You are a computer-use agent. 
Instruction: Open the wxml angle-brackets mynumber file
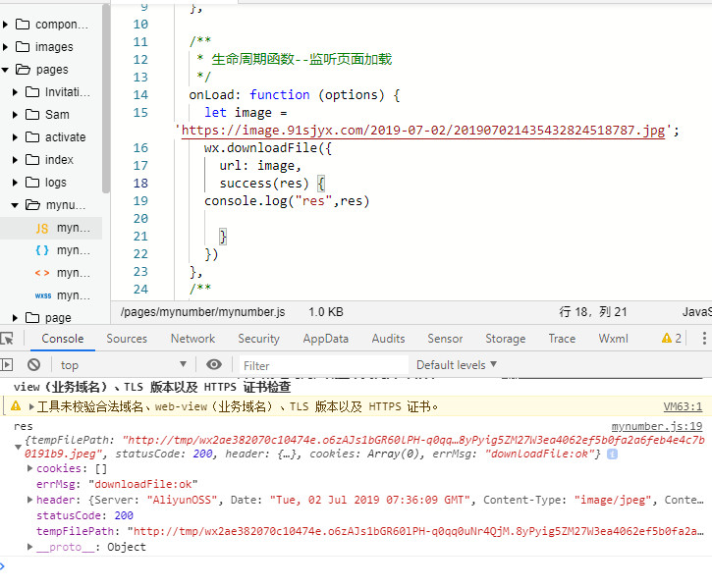point(51,273)
